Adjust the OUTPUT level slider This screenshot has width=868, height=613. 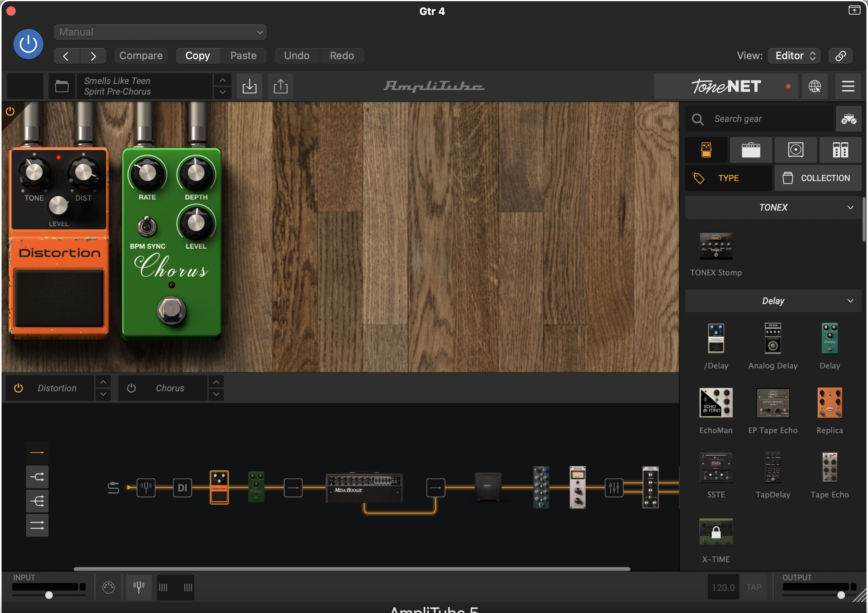(x=841, y=595)
